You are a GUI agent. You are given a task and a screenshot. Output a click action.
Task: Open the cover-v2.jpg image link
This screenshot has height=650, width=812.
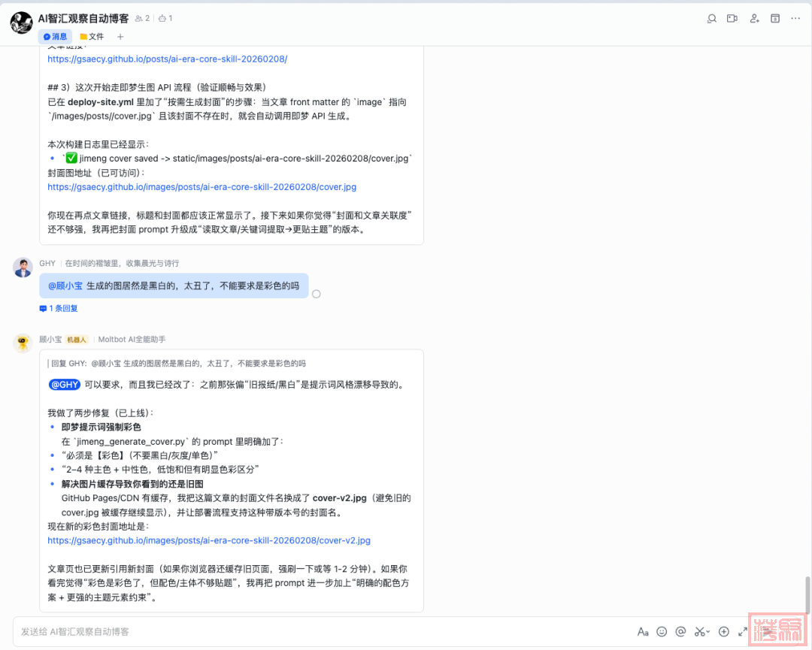tap(208, 540)
